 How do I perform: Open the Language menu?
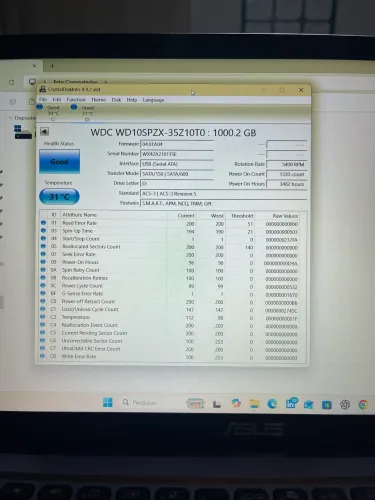tap(153, 100)
